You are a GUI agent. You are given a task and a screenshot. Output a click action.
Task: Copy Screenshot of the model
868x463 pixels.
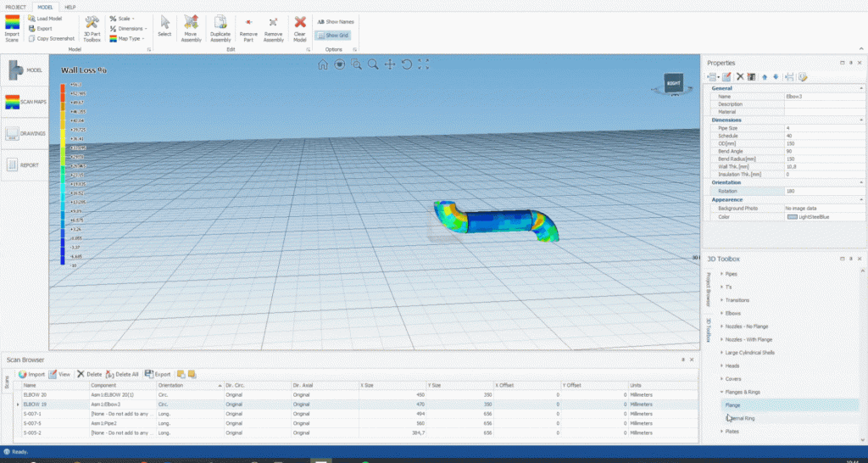(51, 38)
